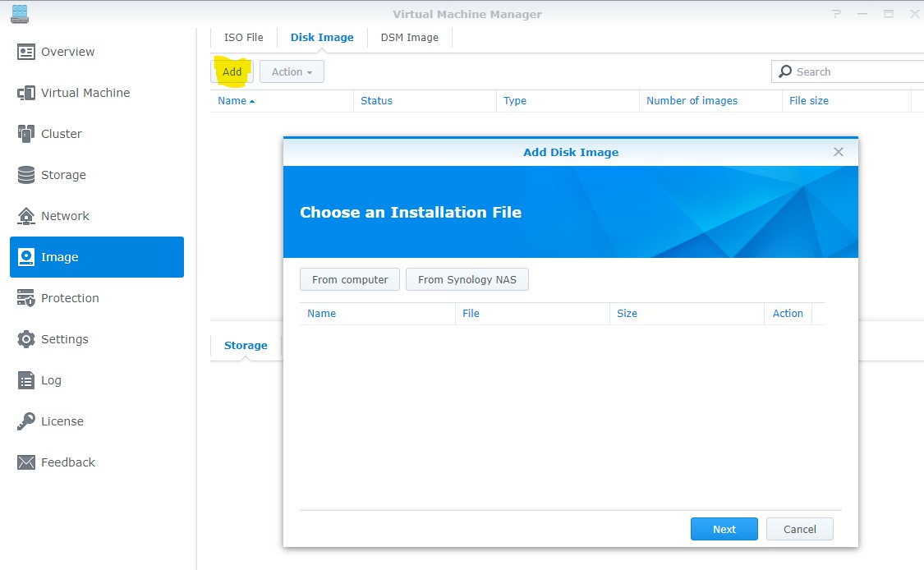This screenshot has height=570, width=924.
Task: Switch to the ISO File tab
Action: click(x=243, y=37)
